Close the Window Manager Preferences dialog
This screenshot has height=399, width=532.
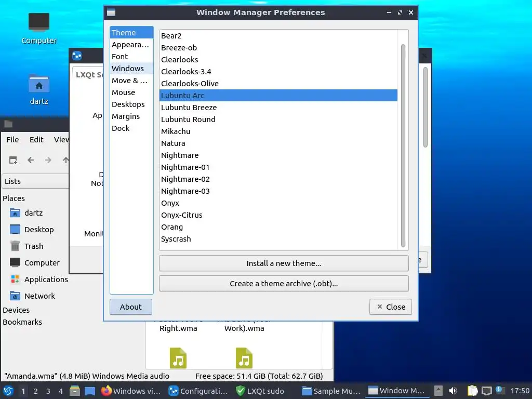391,307
